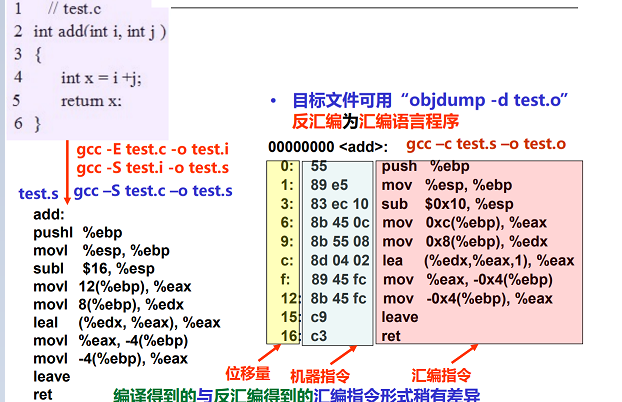Click the red '汇编语言程序' text
The height and width of the screenshot is (402, 622).
[x=409, y=121]
